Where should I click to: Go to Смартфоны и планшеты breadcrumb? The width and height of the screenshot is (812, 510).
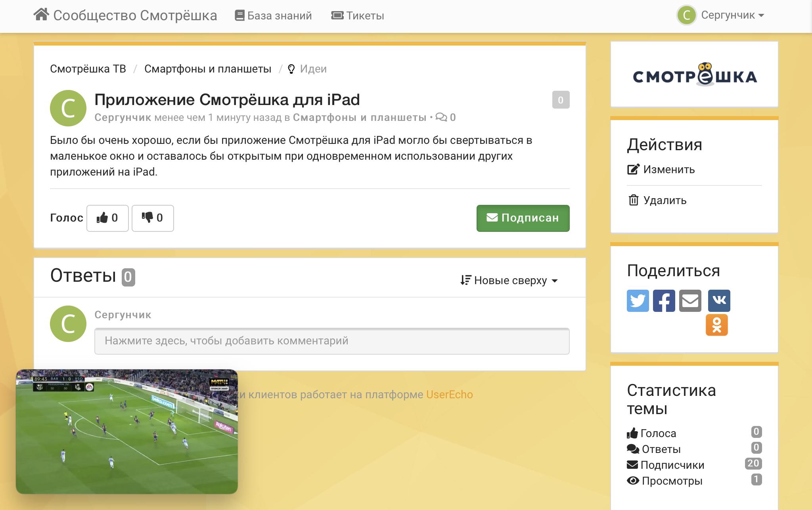(x=208, y=69)
